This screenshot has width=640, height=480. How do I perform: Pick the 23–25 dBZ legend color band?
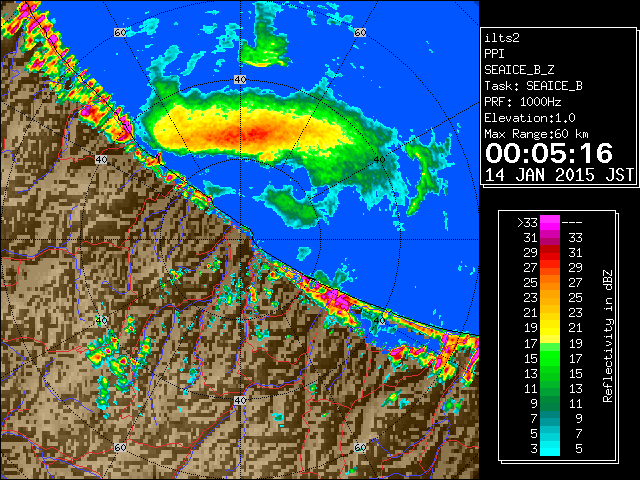[x=550, y=298]
